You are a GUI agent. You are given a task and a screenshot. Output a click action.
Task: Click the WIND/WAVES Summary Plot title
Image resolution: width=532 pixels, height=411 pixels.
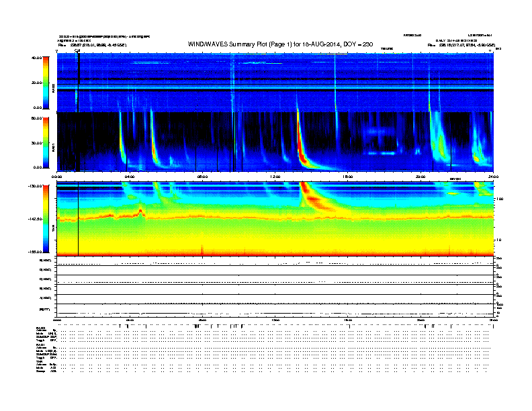(280, 44)
